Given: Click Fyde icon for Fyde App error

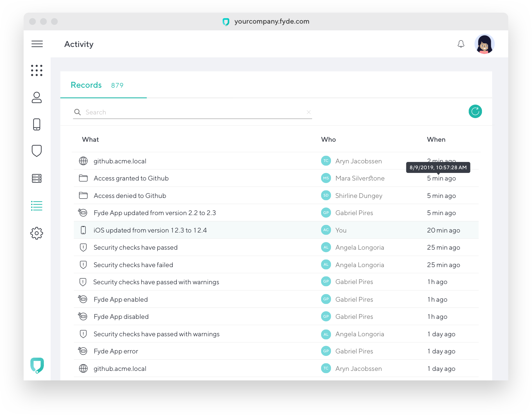Looking at the screenshot, I should pyautogui.click(x=83, y=351).
